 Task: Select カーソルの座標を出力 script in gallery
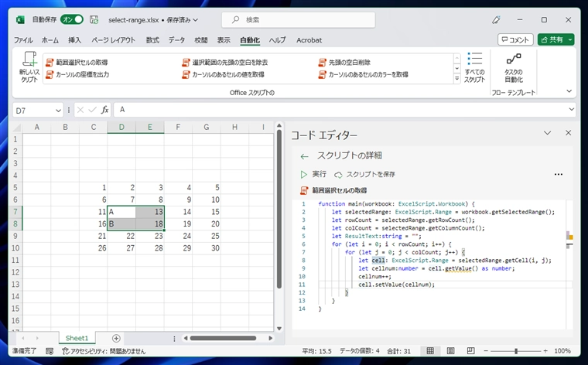tap(77, 74)
